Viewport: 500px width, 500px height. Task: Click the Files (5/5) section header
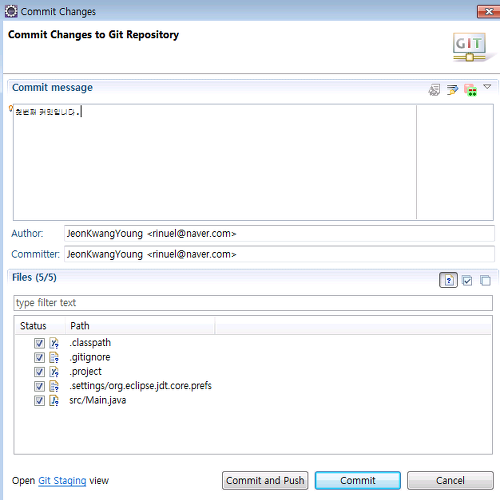point(34,277)
